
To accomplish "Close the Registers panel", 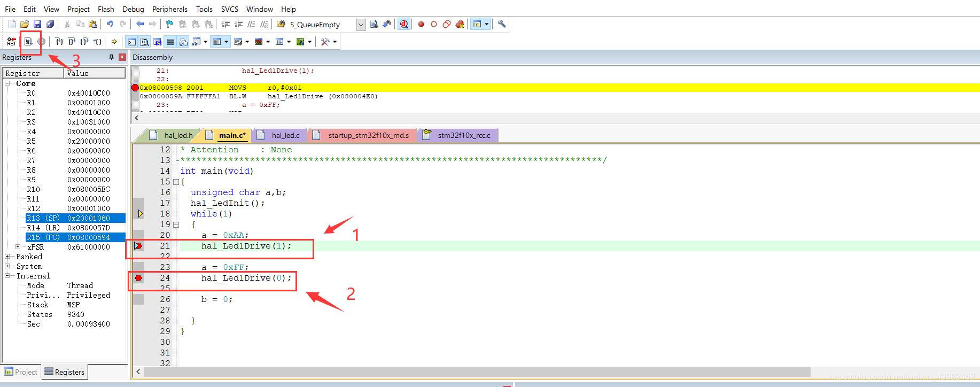I will (122, 57).
